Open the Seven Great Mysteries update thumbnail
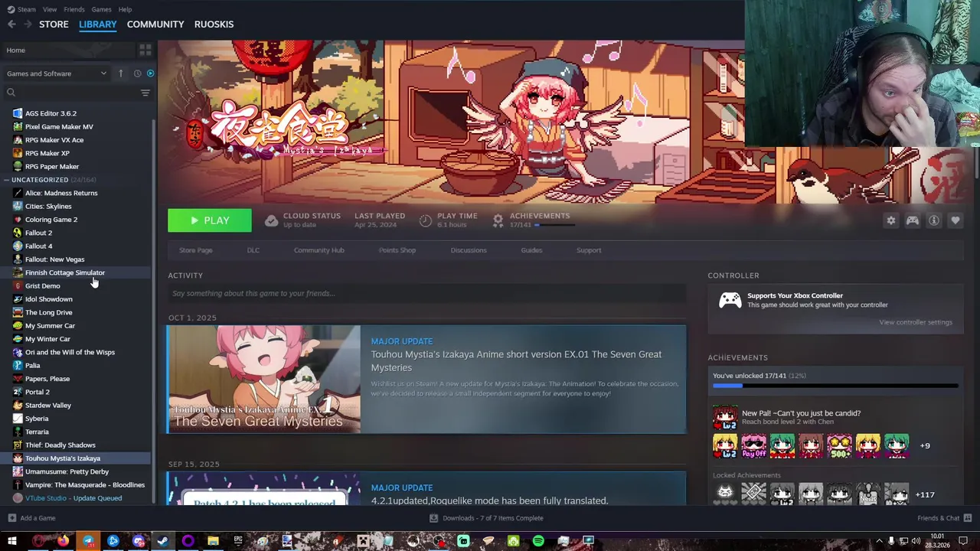This screenshot has height=551, width=980. [x=264, y=380]
